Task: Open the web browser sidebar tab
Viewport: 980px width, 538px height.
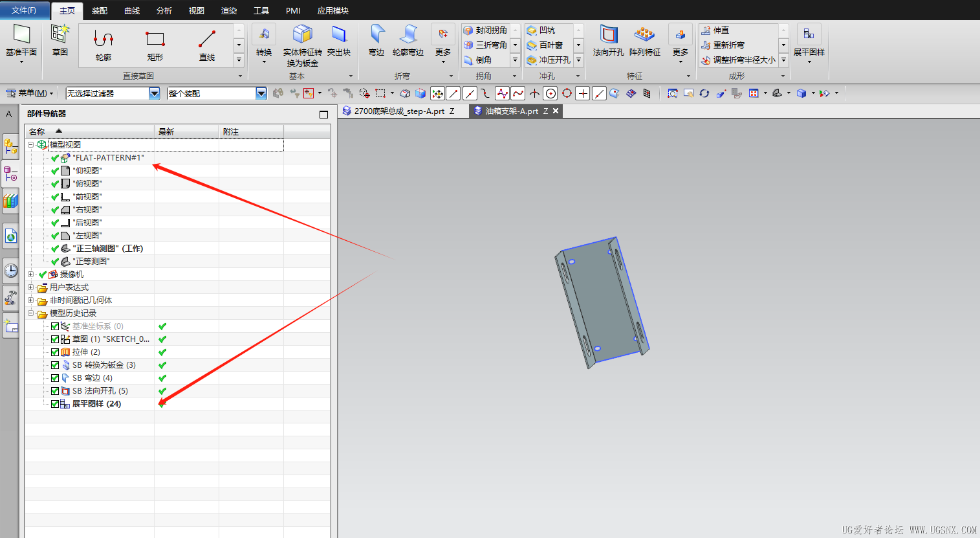Action: coord(11,236)
